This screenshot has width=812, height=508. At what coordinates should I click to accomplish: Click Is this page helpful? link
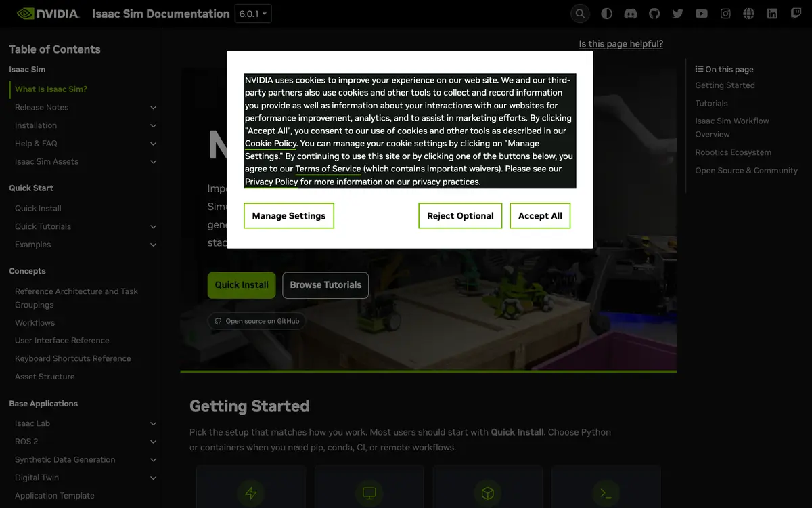click(621, 43)
